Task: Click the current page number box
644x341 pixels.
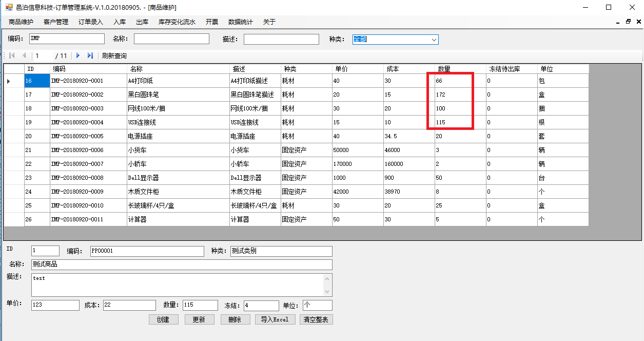Action: point(43,55)
